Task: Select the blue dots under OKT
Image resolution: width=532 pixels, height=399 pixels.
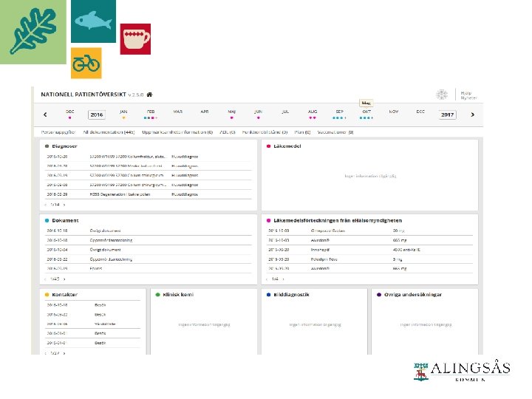Action: [366, 118]
